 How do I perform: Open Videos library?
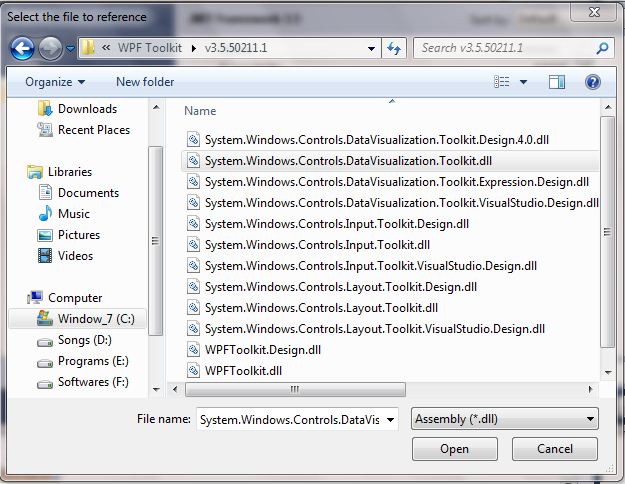pos(65,256)
